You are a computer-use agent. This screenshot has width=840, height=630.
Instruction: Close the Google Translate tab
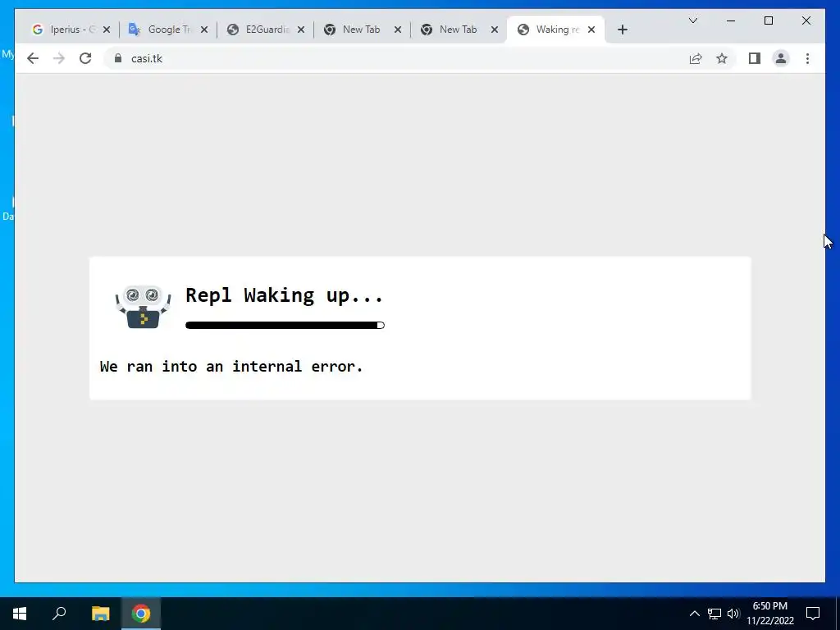(204, 30)
